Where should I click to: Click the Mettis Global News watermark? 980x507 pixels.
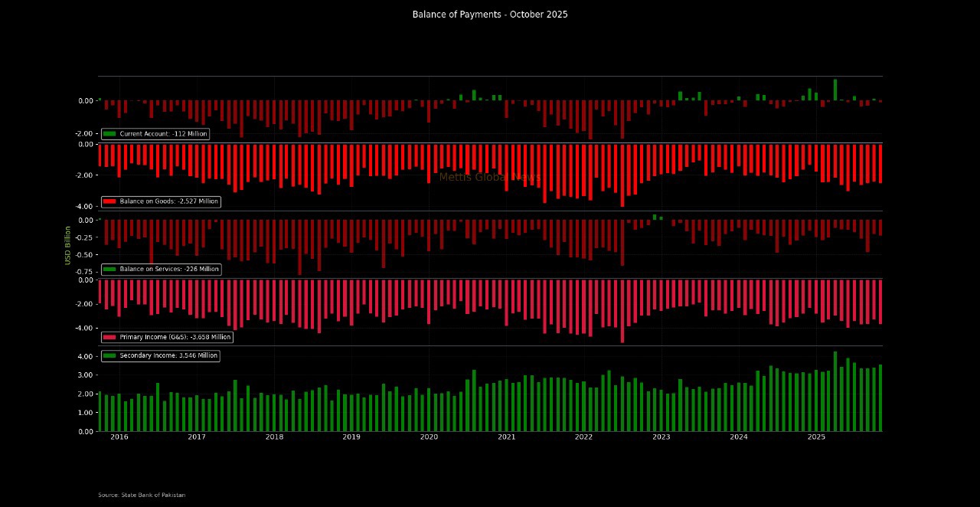point(490,177)
